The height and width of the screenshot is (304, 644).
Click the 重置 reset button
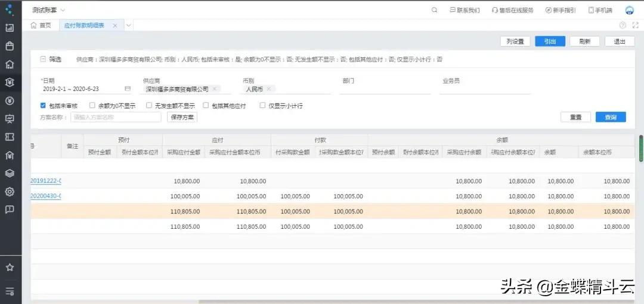pyautogui.click(x=576, y=117)
